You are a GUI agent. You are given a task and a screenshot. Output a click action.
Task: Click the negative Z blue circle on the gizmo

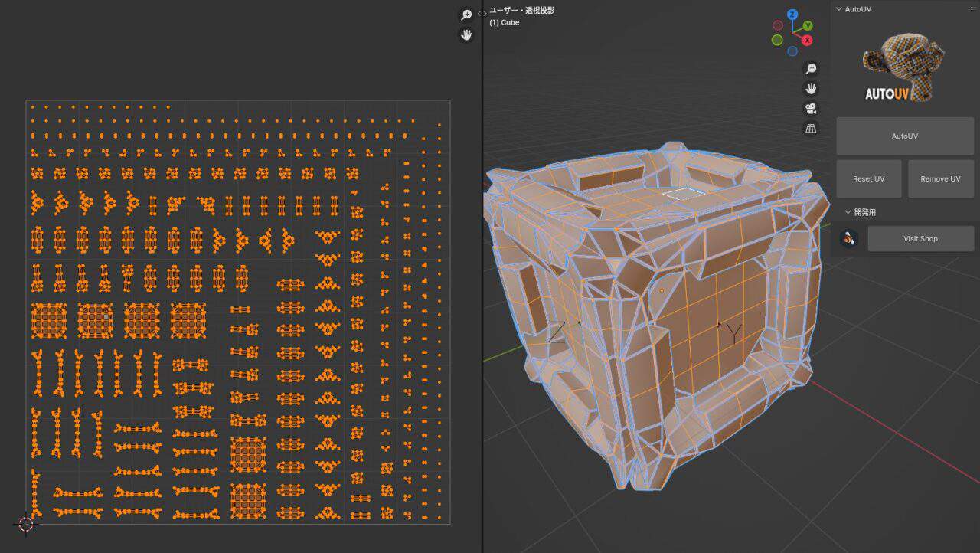tap(792, 51)
